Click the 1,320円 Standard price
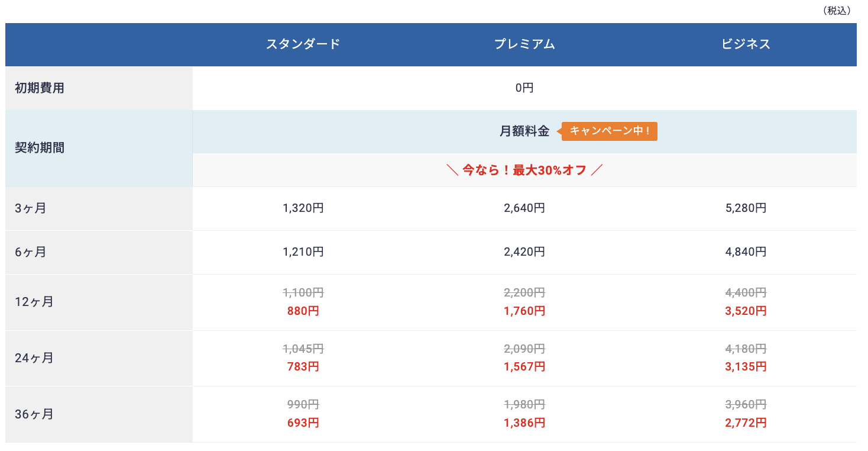The height and width of the screenshot is (451, 868). pos(303,208)
